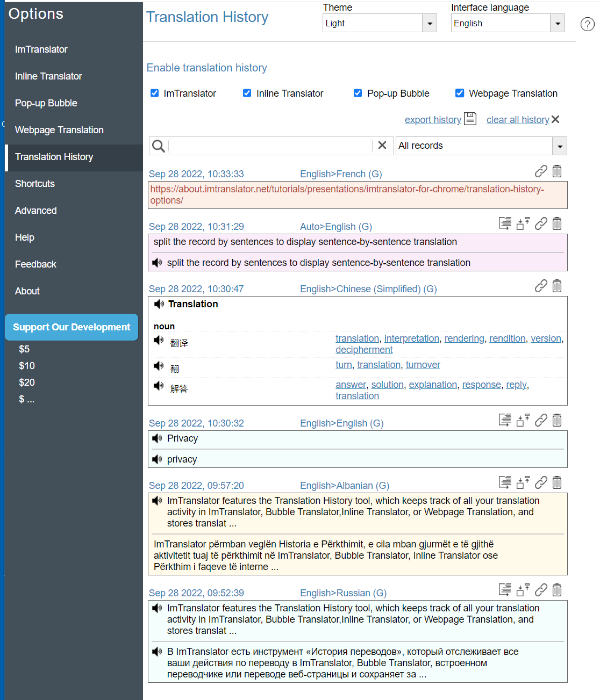Toggle the Pop-up Bubble history checkbox
600x700 pixels.
tap(358, 93)
